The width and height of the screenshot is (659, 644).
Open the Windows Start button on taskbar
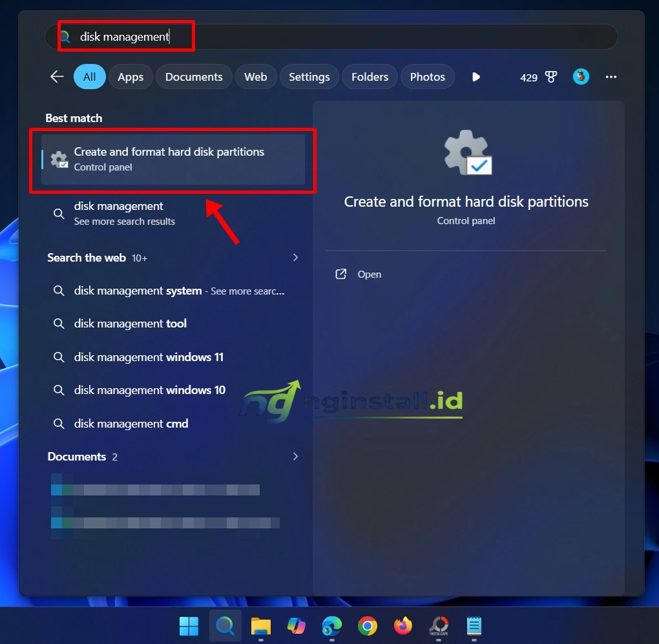[189, 626]
